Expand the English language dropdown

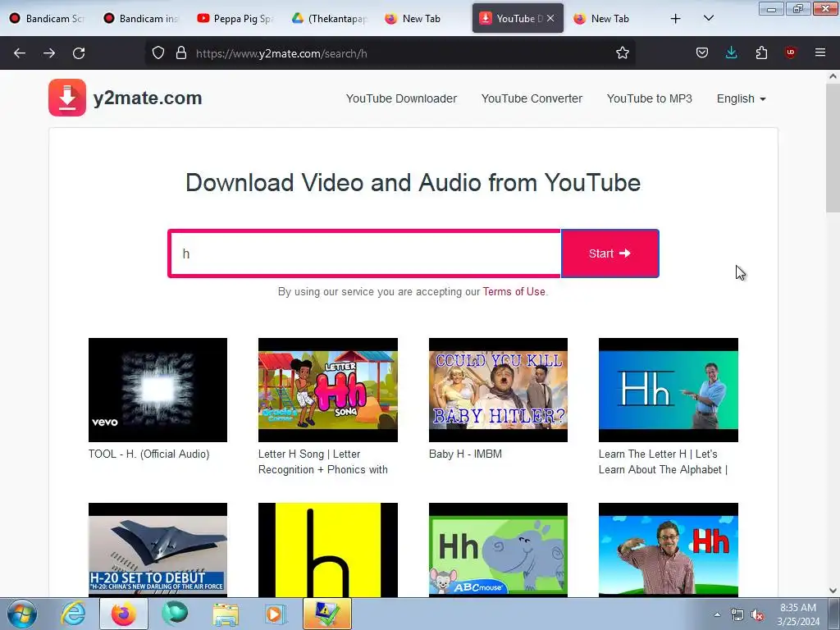coord(741,98)
